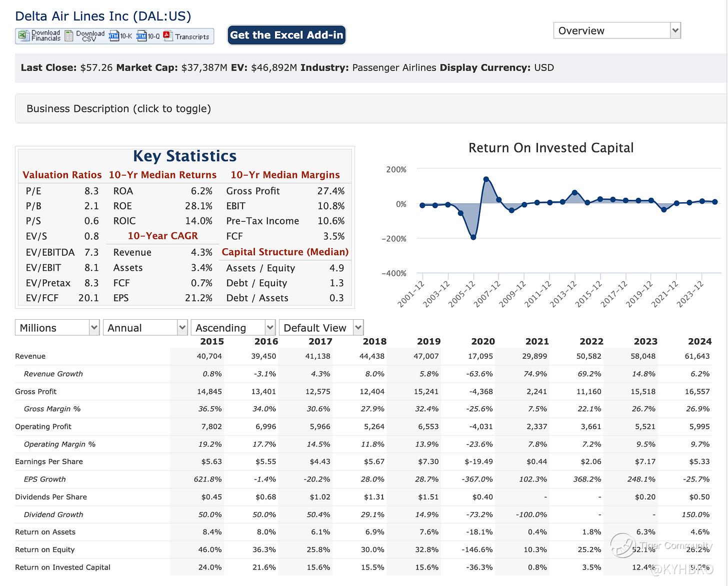The height and width of the screenshot is (586, 728).
Task: Click the 2006-12 ROIC peak data point
Action: [486, 179]
